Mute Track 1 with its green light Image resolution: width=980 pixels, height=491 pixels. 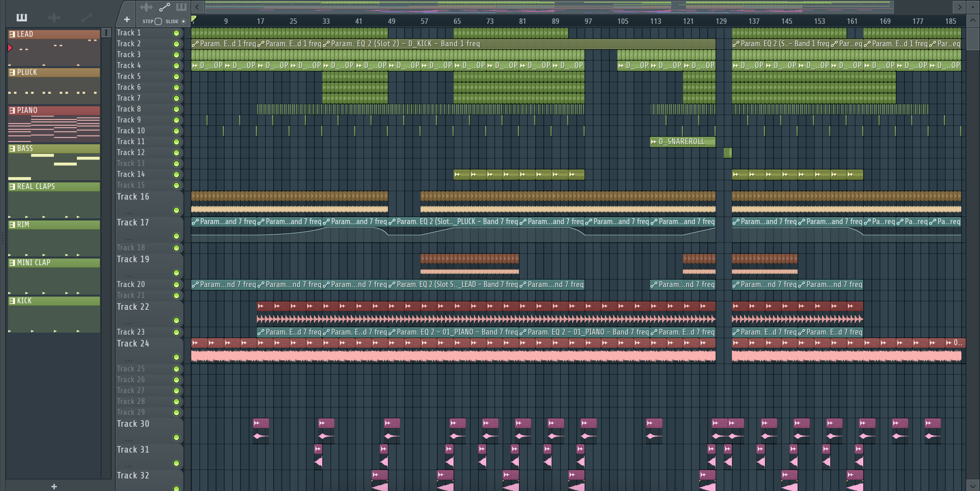[x=176, y=33]
